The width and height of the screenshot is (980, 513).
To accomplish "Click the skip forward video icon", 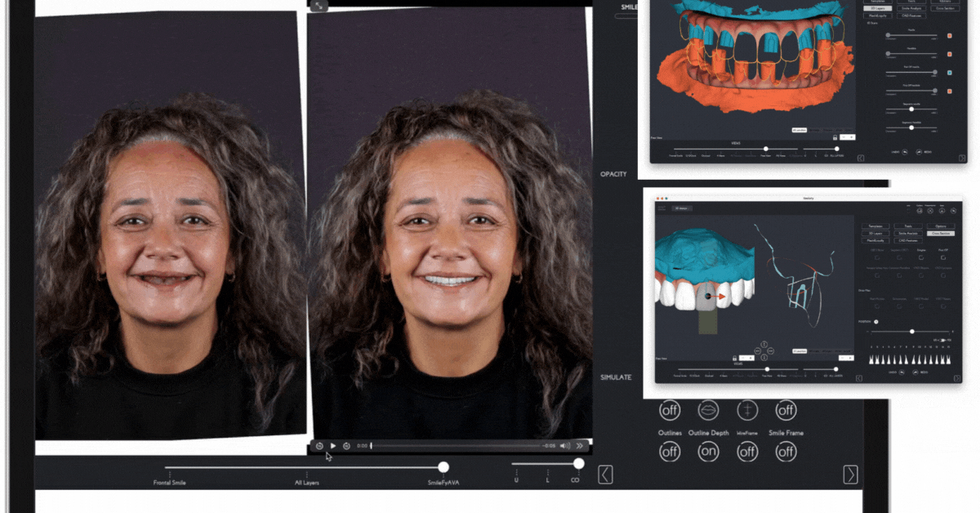I will coord(347,446).
